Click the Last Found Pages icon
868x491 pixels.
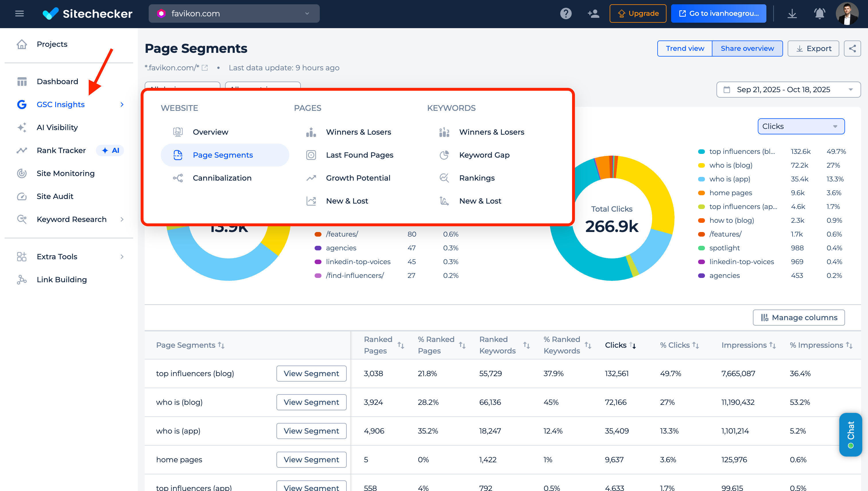[311, 155]
